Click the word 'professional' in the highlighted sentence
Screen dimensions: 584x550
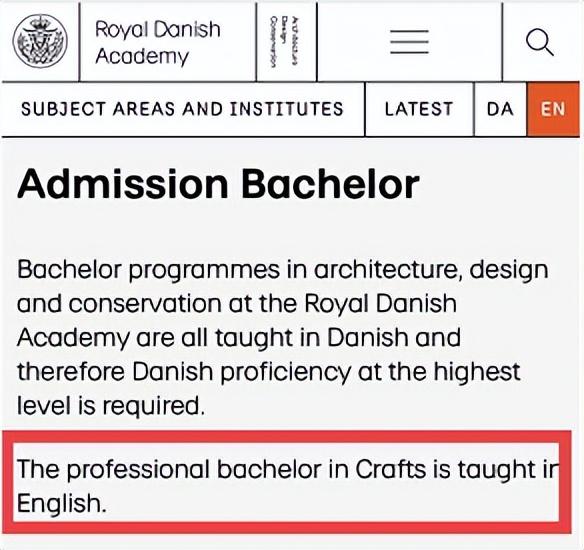click(x=138, y=470)
